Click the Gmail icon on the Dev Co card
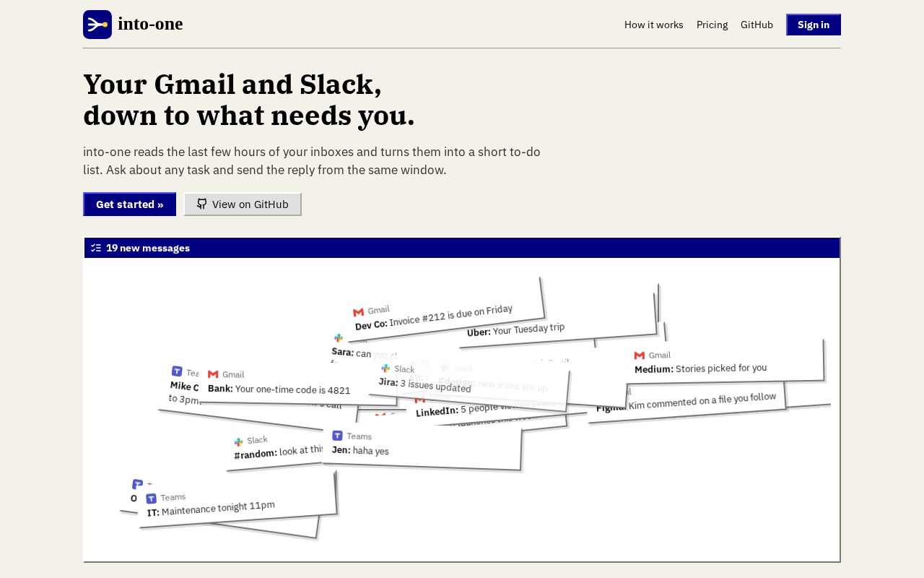This screenshot has height=578, width=924. 358,312
